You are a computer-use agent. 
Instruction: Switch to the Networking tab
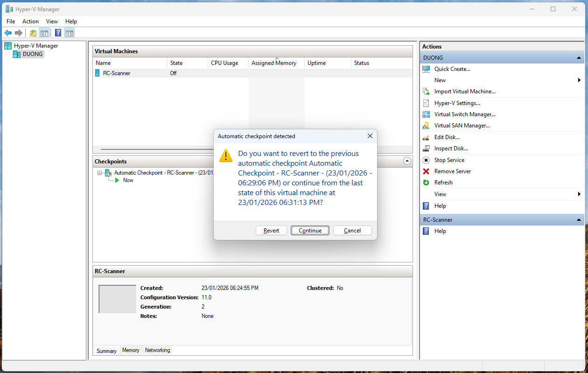[x=158, y=350]
